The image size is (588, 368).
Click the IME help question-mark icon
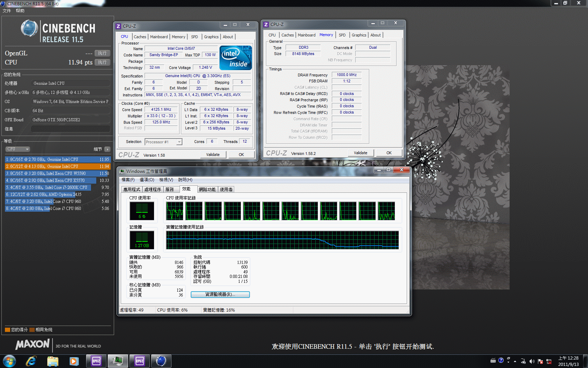501,360
